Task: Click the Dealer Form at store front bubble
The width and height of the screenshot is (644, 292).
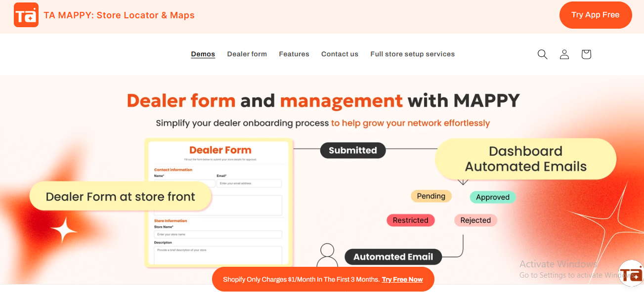Action: point(121,197)
